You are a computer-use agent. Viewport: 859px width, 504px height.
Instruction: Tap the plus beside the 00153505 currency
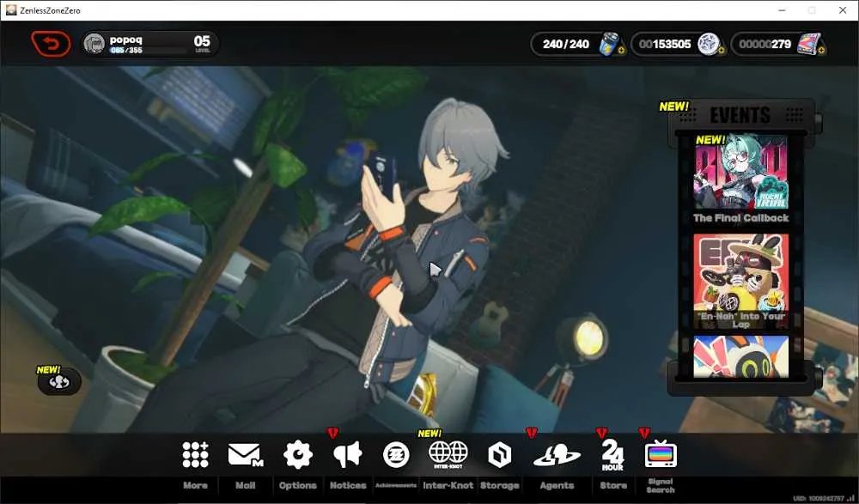pyautogui.click(x=721, y=51)
